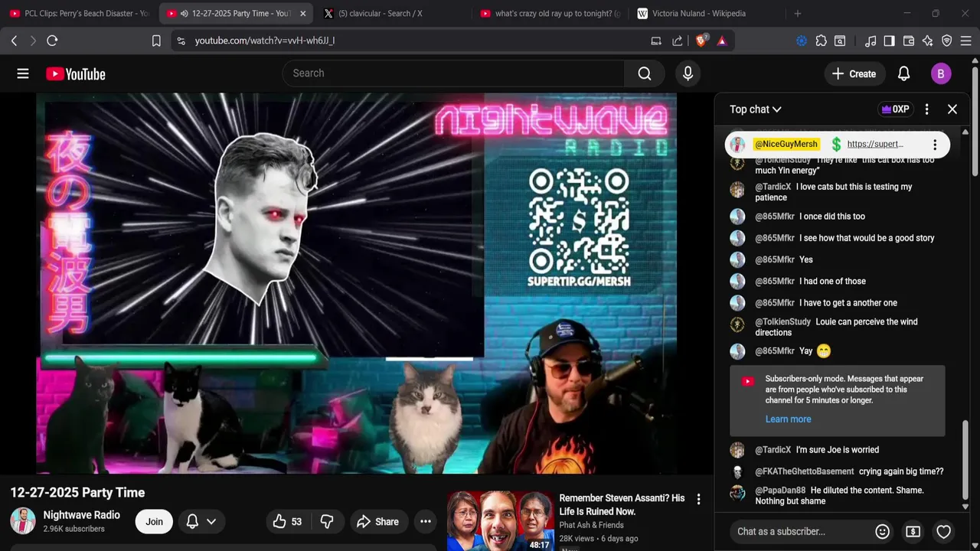Screen dimensions: 980x551
Task: Close the live chat panel
Action: (x=952, y=109)
